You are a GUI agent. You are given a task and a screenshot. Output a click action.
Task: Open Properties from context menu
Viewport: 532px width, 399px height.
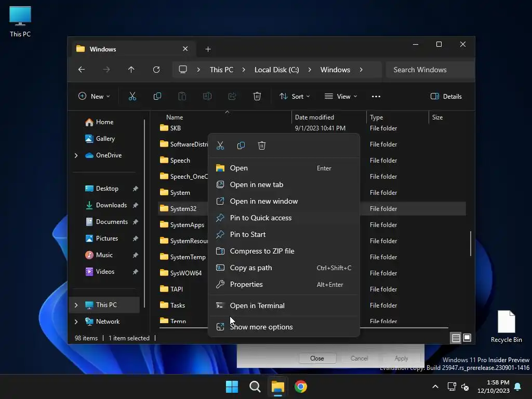click(x=284, y=284)
